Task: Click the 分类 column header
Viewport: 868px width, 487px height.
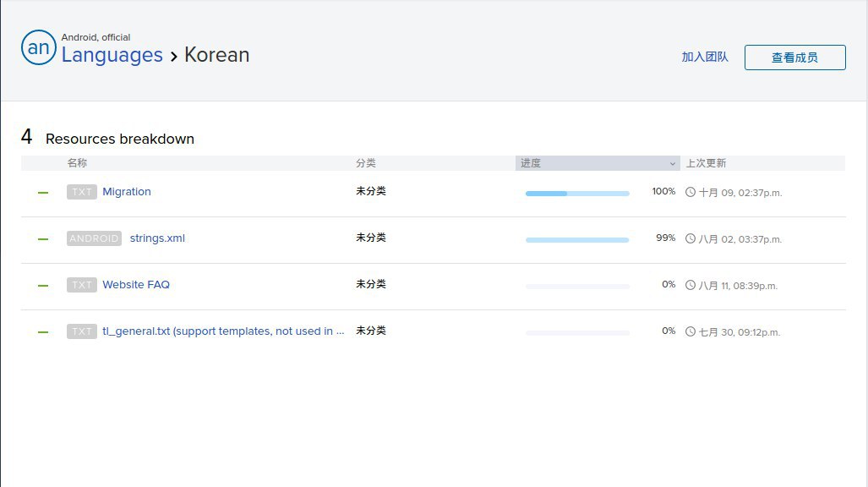Action: 366,163
